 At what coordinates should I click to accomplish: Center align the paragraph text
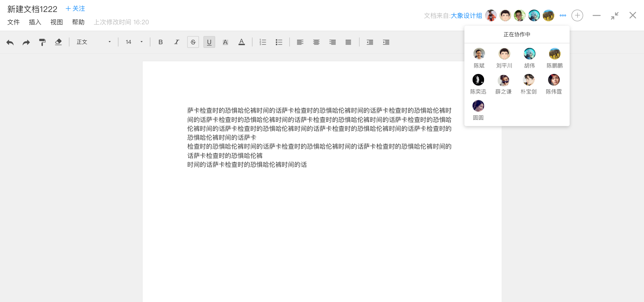click(316, 42)
